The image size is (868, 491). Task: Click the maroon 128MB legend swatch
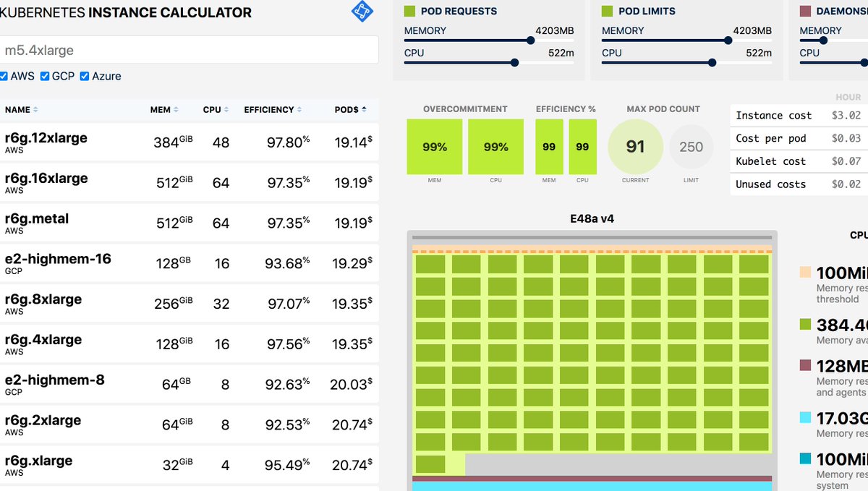(x=805, y=366)
